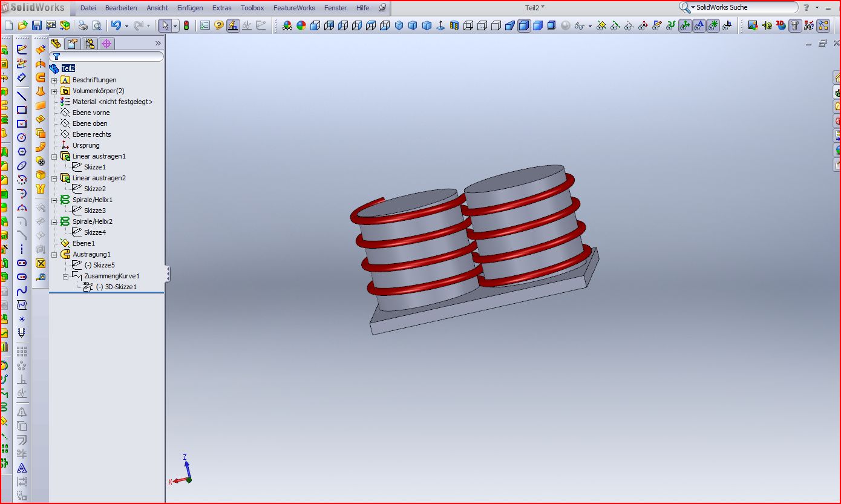Click the Save document icon
Screen dimensions: 841x504
tap(36, 25)
